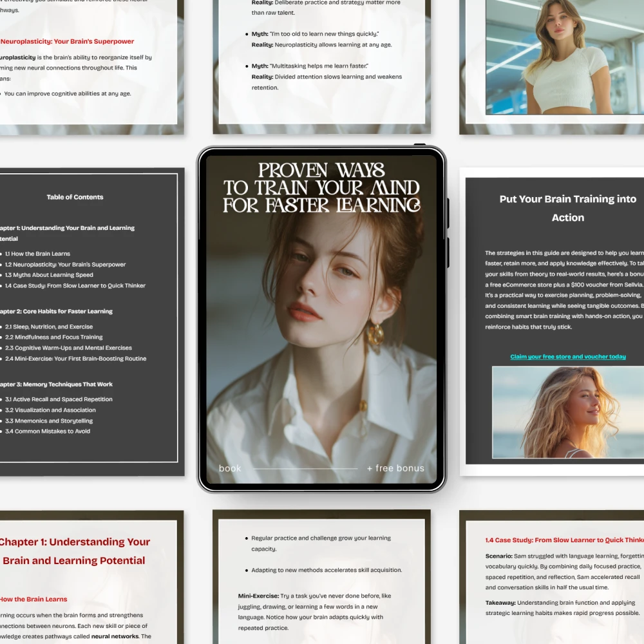Click "3.4 Common Mistakes to Avoid" entry
Screen dimensions: 644x644
48,431
